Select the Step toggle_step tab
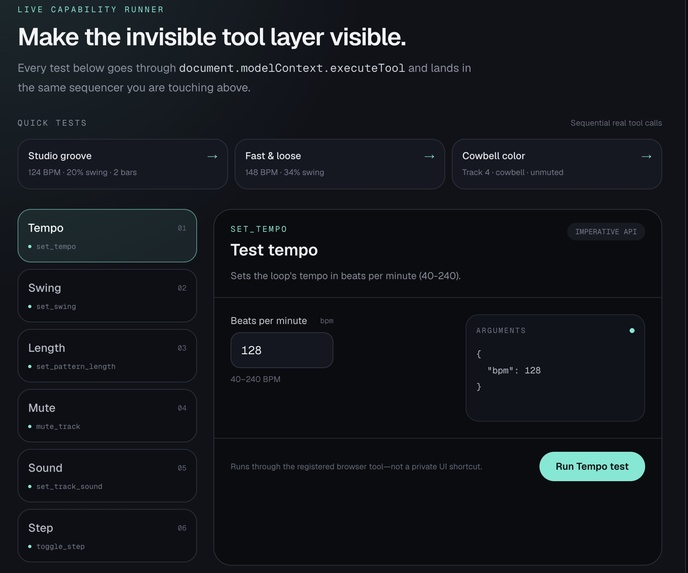688x573 pixels. [107, 536]
